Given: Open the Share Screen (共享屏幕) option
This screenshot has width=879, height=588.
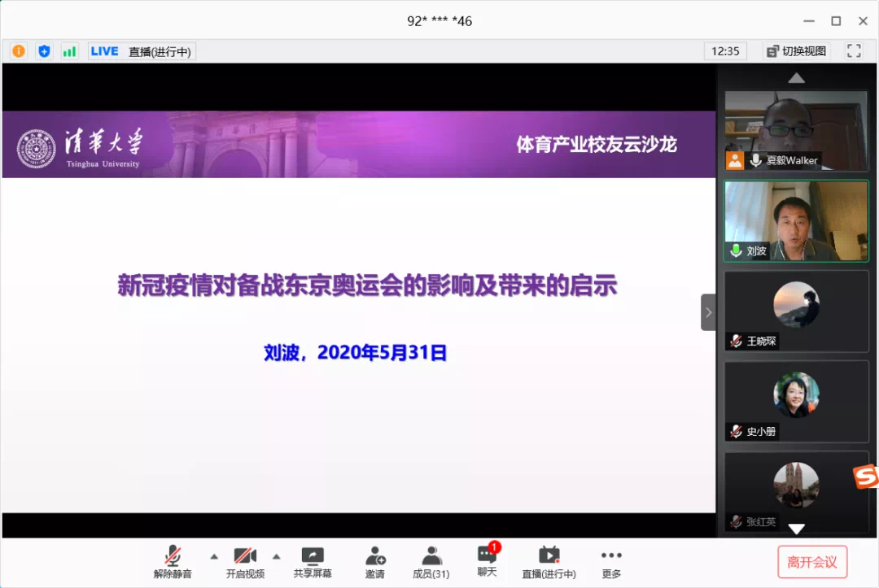Looking at the screenshot, I should tap(313, 562).
